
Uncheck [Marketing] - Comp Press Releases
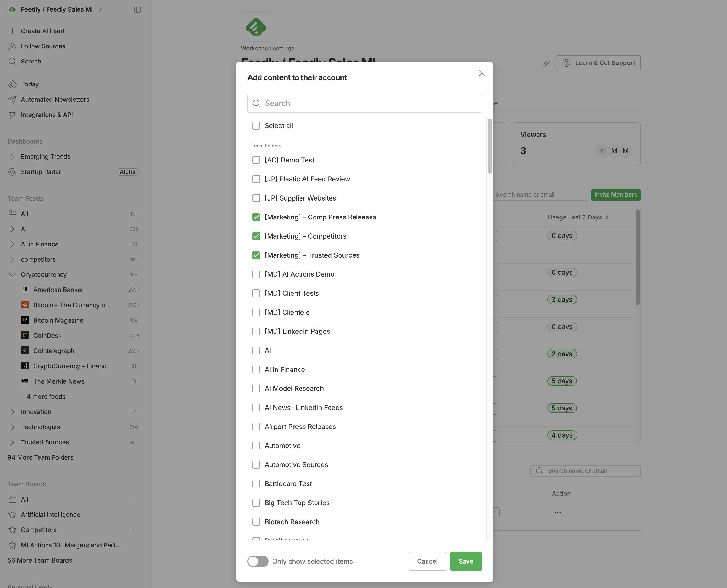click(x=256, y=217)
